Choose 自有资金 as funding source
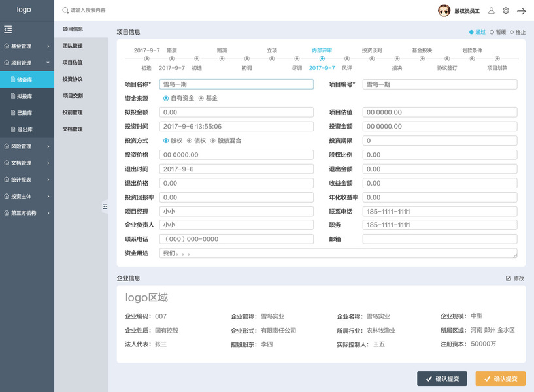This screenshot has height=392, width=534. coord(166,99)
